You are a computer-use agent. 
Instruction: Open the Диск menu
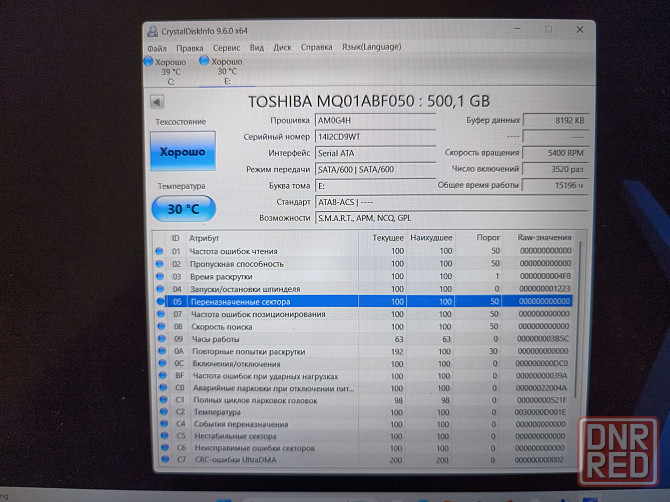click(x=282, y=47)
